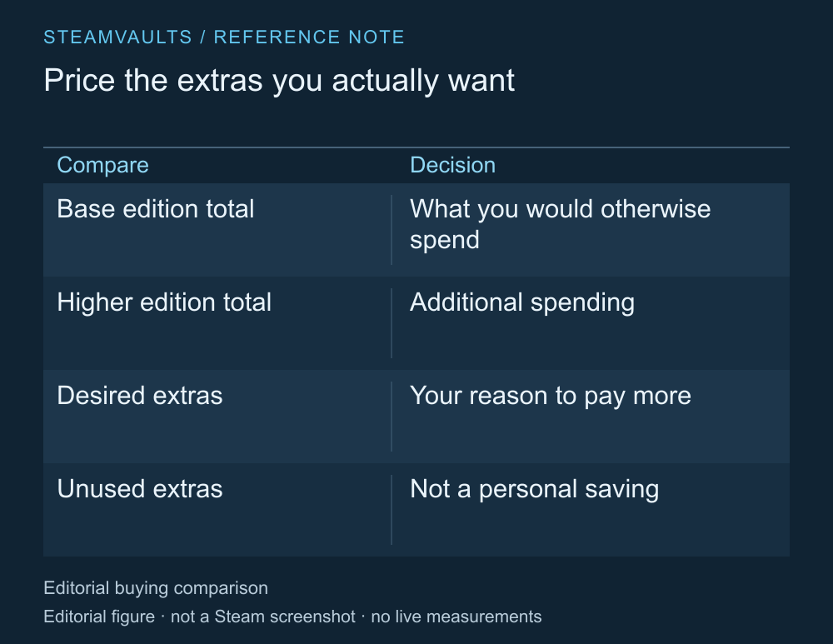Click the word STEAMVAULTS in the header
Image resolution: width=833 pixels, height=644 pixels.
click(117, 37)
